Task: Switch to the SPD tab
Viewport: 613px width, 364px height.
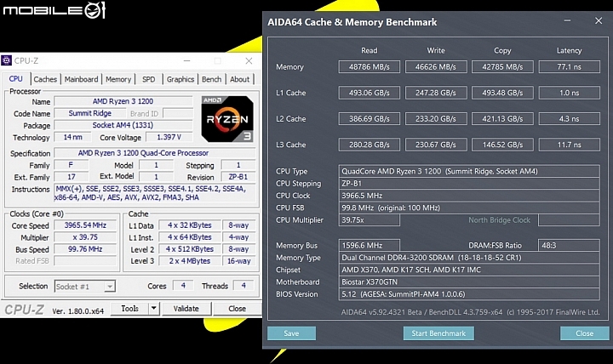Action: click(x=148, y=79)
